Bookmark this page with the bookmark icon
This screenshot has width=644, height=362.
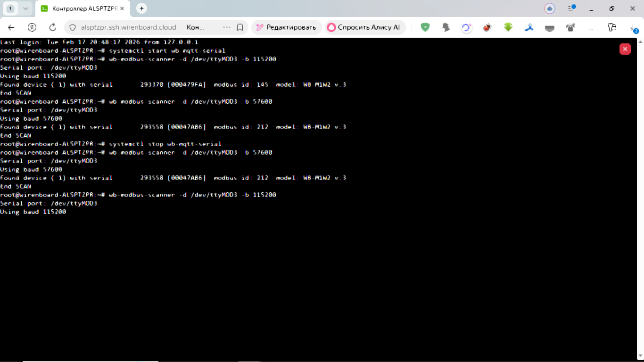click(x=240, y=27)
